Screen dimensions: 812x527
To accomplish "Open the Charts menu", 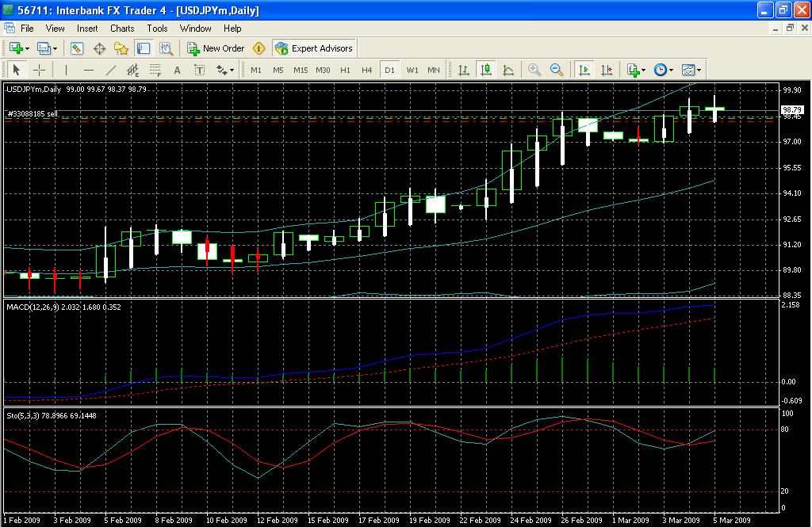I will (122, 29).
